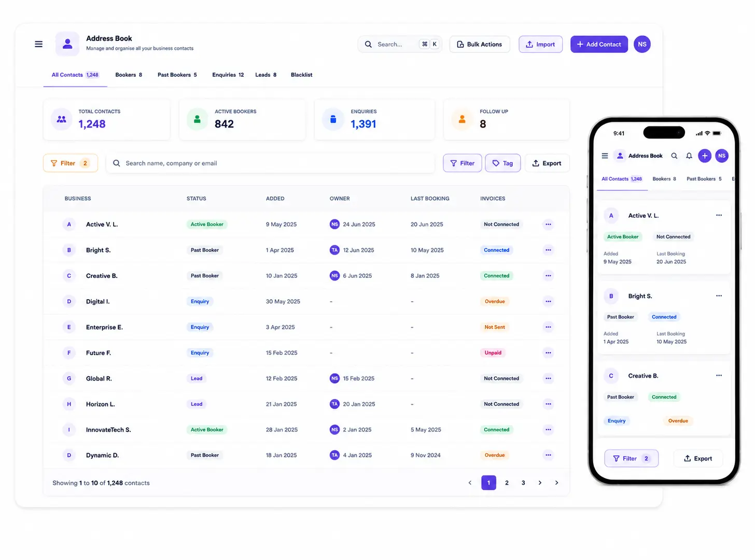Tap the notification bell on the phone
The height and width of the screenshot is (560, 755).
[689, 156]
